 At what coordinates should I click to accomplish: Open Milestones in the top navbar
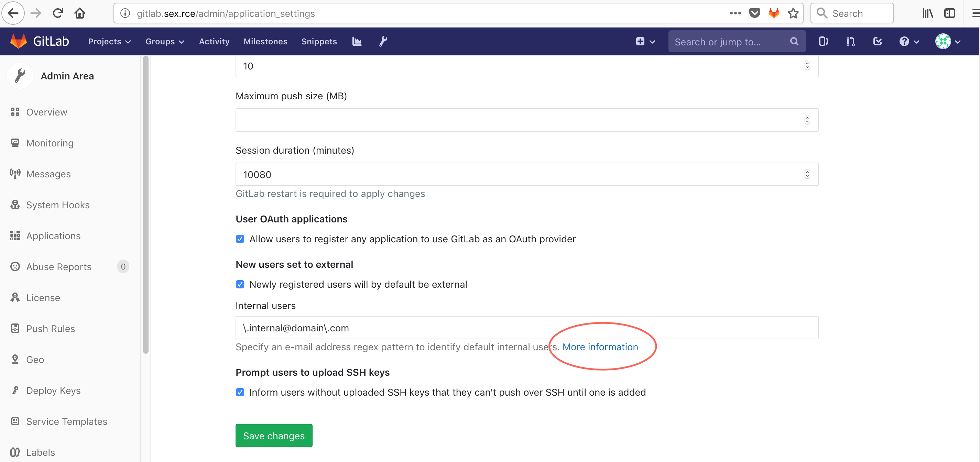coord(265,41)
